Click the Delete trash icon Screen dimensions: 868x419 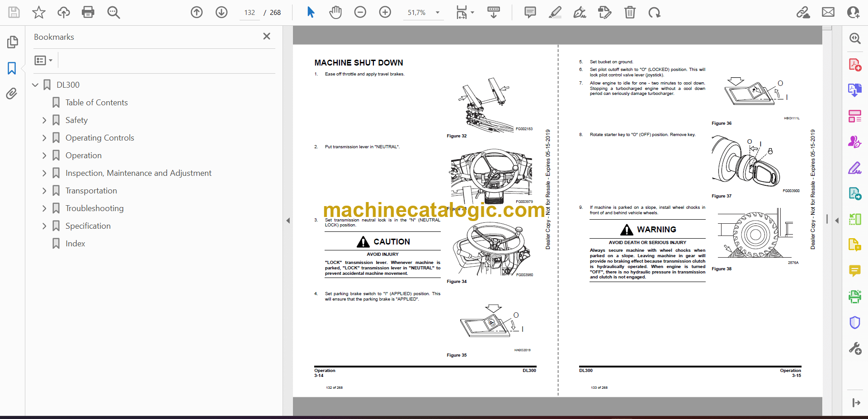coord(629,12)
